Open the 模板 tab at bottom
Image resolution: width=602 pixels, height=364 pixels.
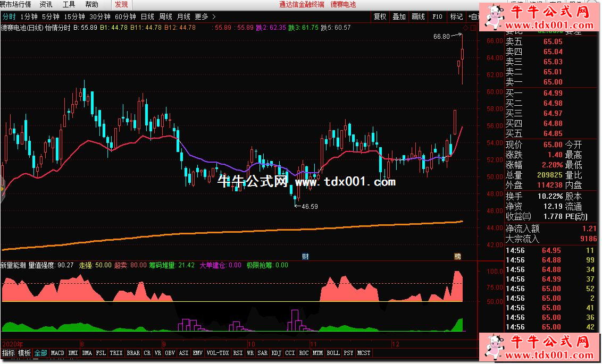(x=24, y=353)
